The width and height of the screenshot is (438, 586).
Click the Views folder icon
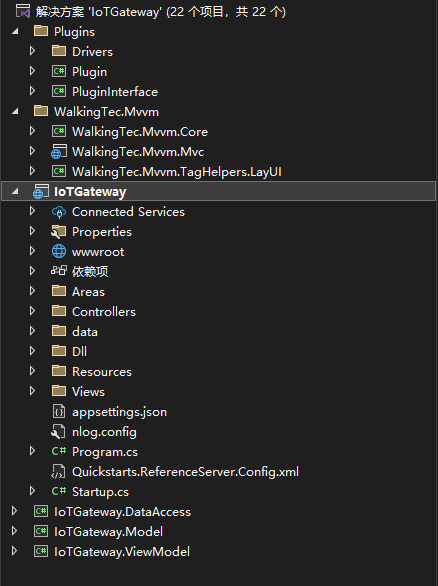click(59, 391)
